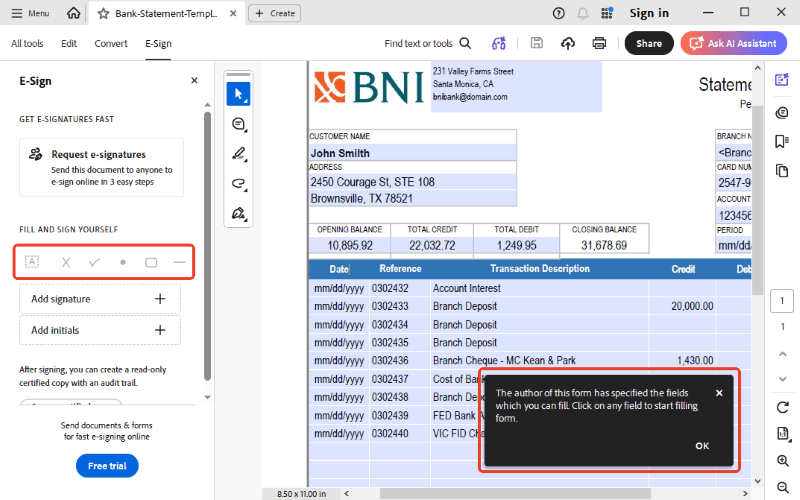
Task: Click the Free trial button
Action: 107,466
